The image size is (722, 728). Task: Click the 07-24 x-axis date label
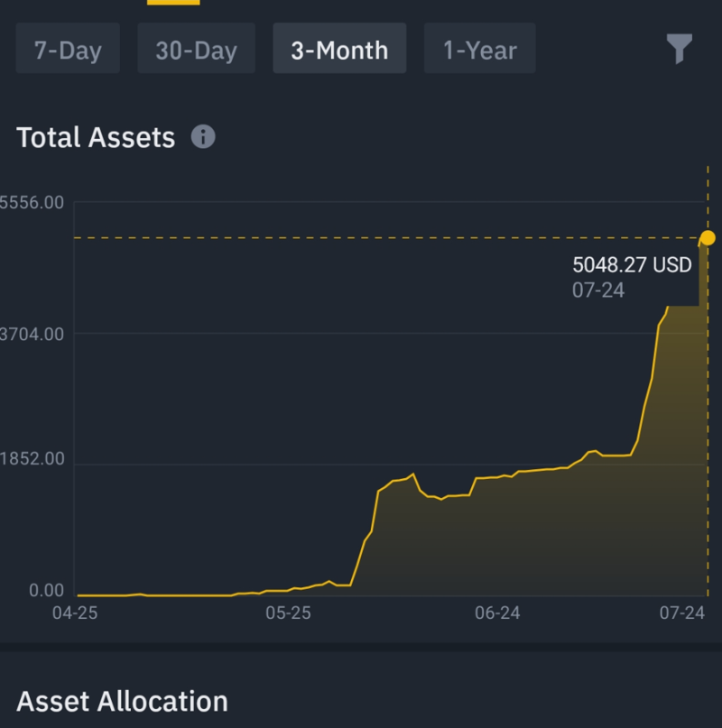[x=682, y=613]
